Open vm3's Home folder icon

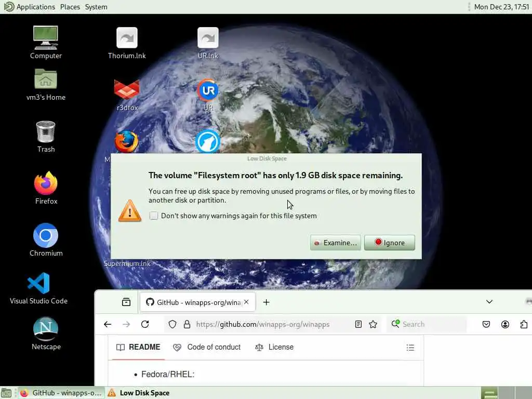(x=46, y=85)
